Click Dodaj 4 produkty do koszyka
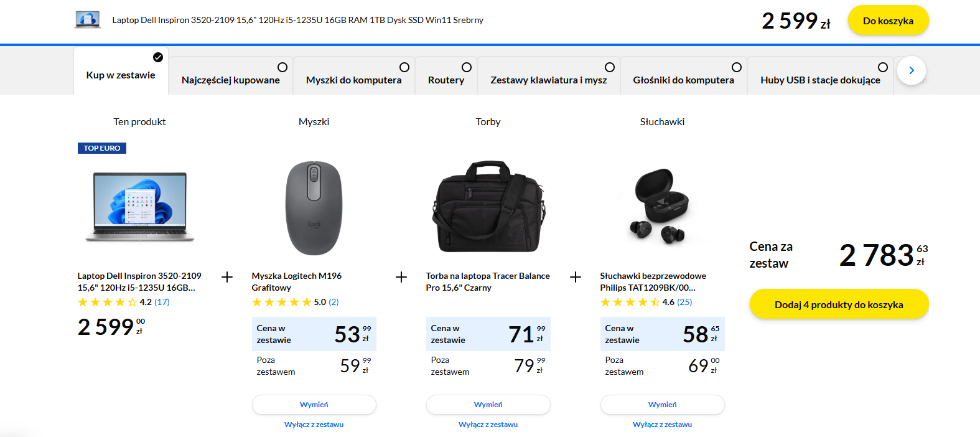The height and width of the screenshot is (437, 980). [839, 304]
